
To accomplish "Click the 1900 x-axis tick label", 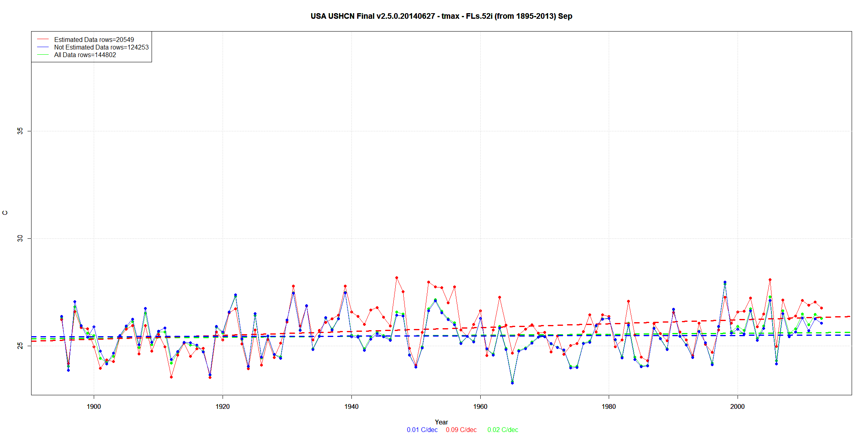I will [x=94, y=406].
